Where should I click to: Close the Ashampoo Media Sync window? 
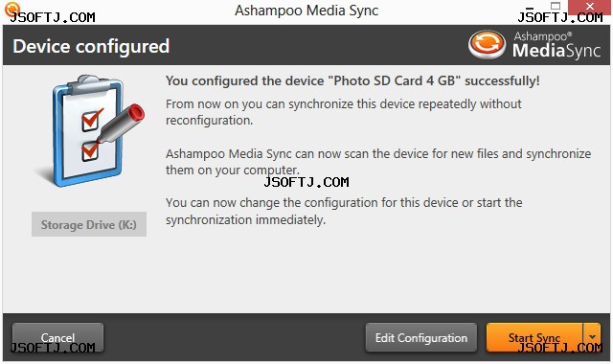(590, 7)
